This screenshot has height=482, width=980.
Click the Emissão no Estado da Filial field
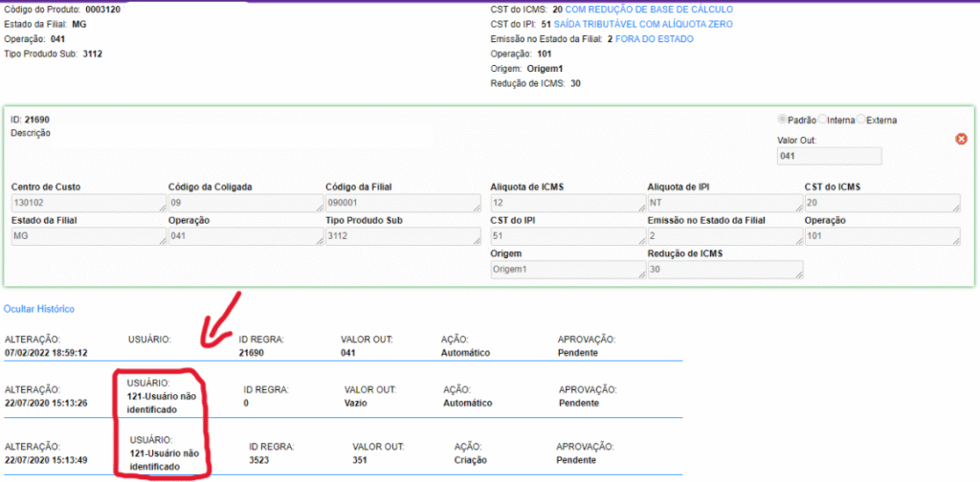(x=724, y=236)
